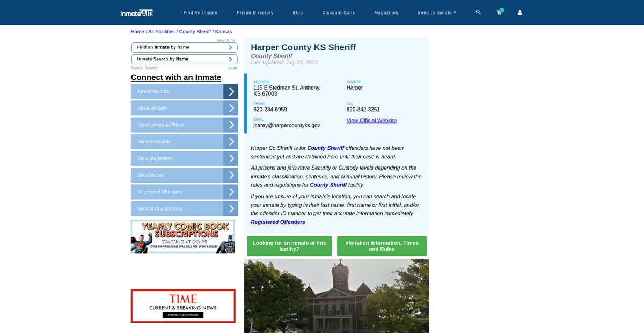Image resolution: width=644 pixels, height=333 pixels.
Task: Open Discount Calls in top navigation
Action: pos(339,12)
